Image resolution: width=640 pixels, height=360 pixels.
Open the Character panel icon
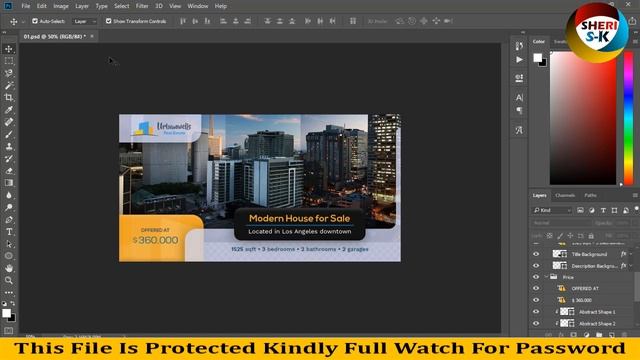(x=519, y=98)
